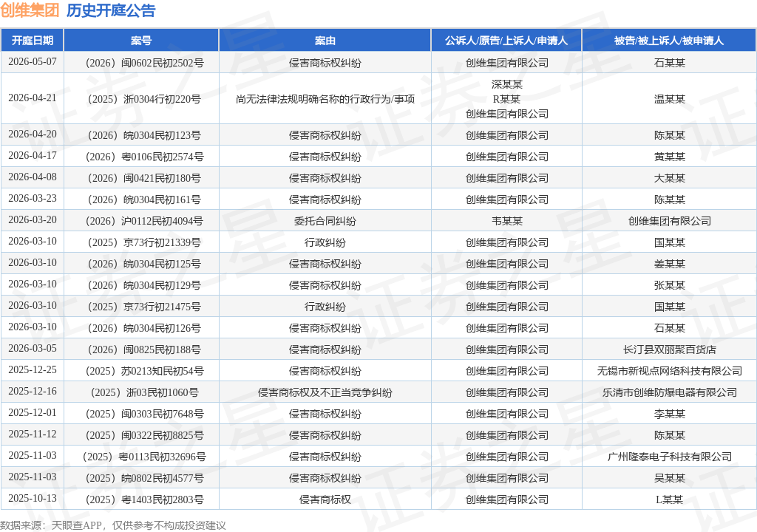Select defendant 温某某 cell
Viewport: 757px width, 532px height.
click(x=669, y=99)
